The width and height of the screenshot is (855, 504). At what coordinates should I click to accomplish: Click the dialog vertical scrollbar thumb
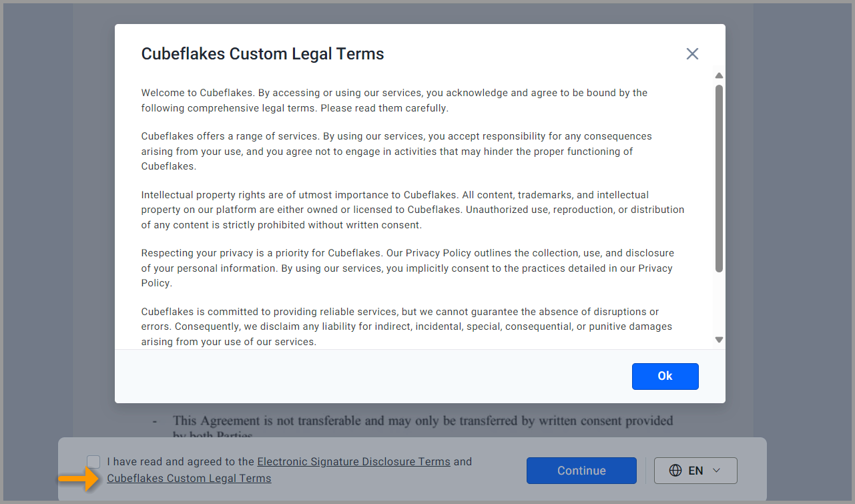click(719, 178)
